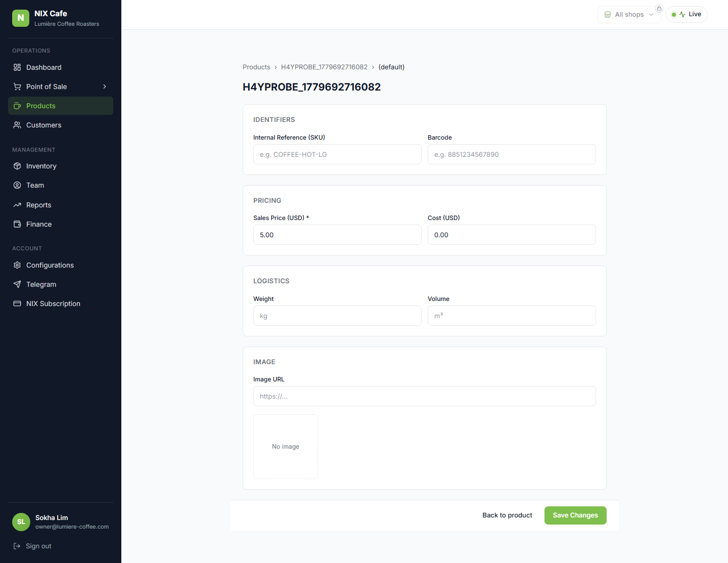Focus the Barcode input field
728x563 pixels.
pyautogui.click(x=512, y=154)
